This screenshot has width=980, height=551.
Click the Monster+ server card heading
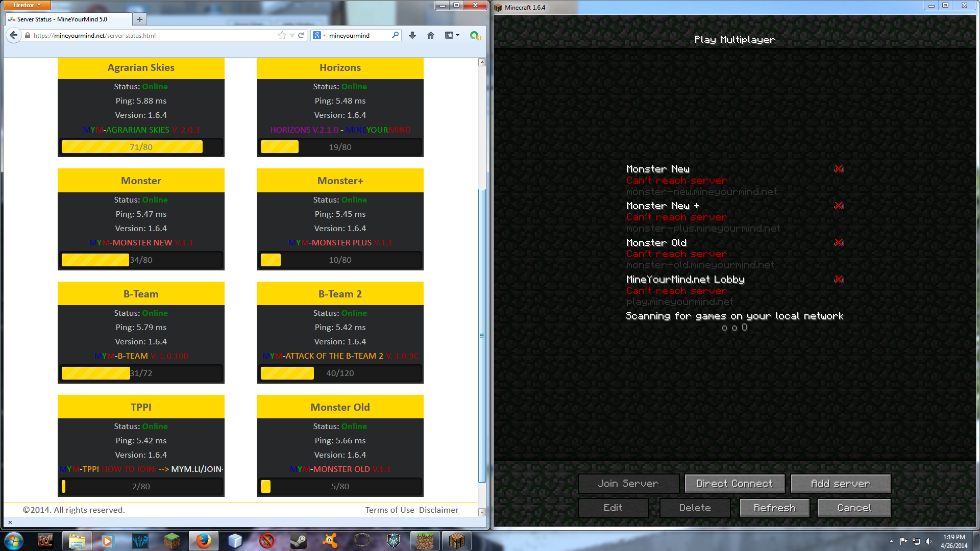pyautogui.click(x=340, y=181)
